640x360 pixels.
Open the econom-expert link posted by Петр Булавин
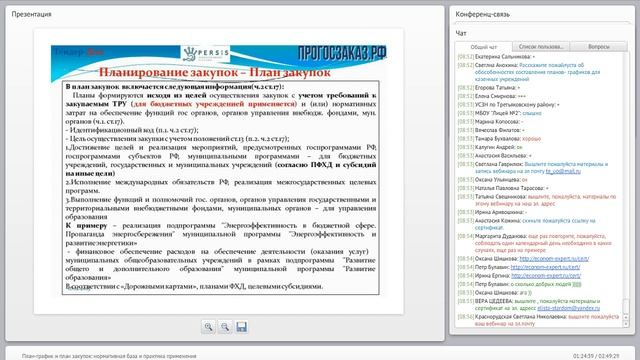[x=545, y=267]
